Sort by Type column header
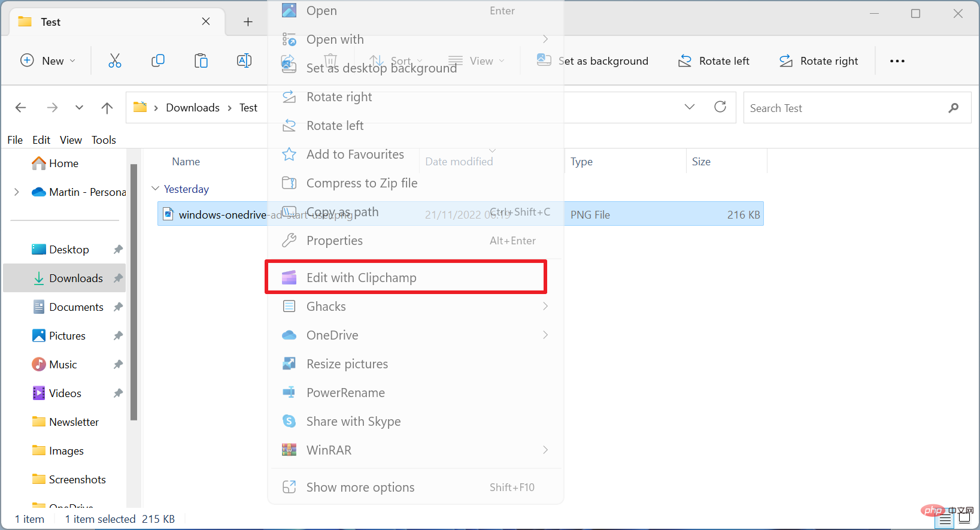Screen dimensions: 980x530 tap(581, 162)
